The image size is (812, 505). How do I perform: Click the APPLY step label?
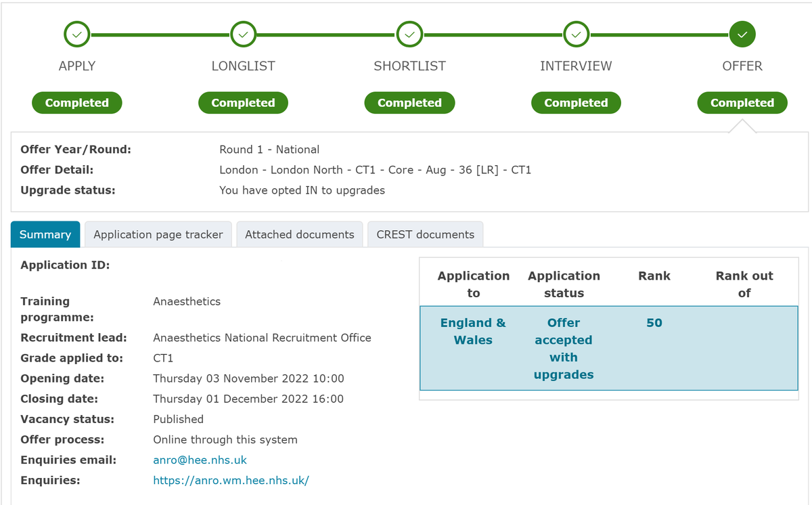pyautogui.click(x=77, y=66)
